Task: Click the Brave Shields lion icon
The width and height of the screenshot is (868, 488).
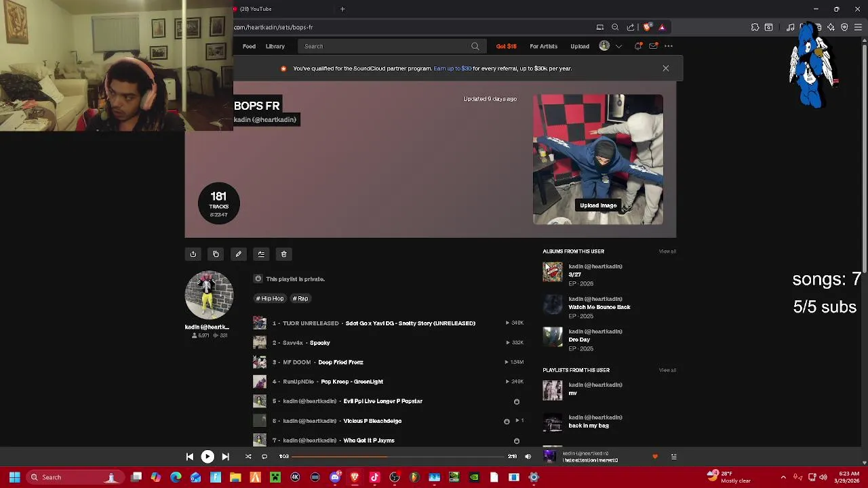Action: [x=647, y=27]
